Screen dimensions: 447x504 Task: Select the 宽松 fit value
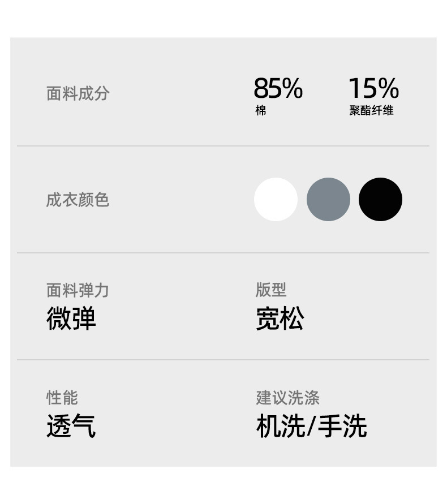pyautogui.click(x=280, y=319)
